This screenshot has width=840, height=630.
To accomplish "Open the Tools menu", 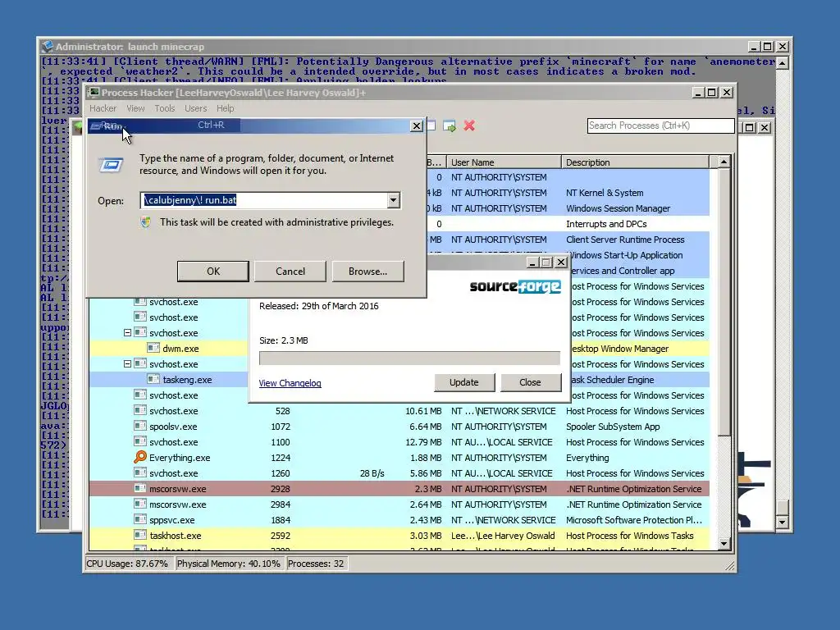I will tap(164, 108).
